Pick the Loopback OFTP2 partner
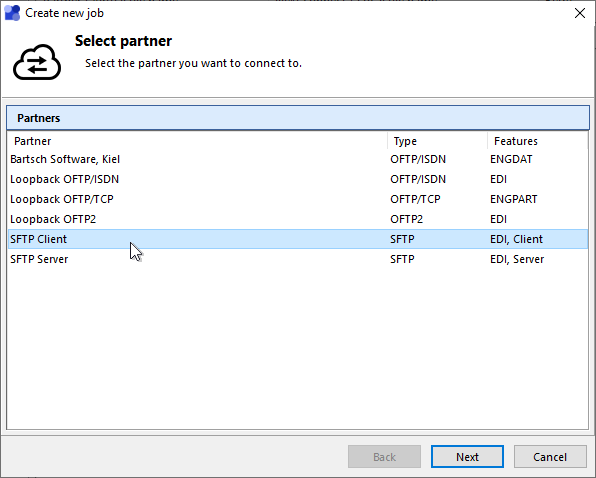This screenshot has height=478, width=596. (298, 219)
